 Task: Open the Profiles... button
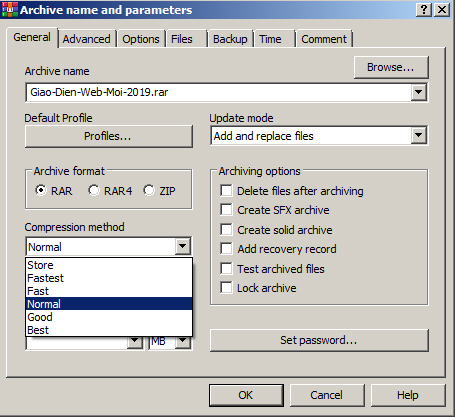pos(109,136)
